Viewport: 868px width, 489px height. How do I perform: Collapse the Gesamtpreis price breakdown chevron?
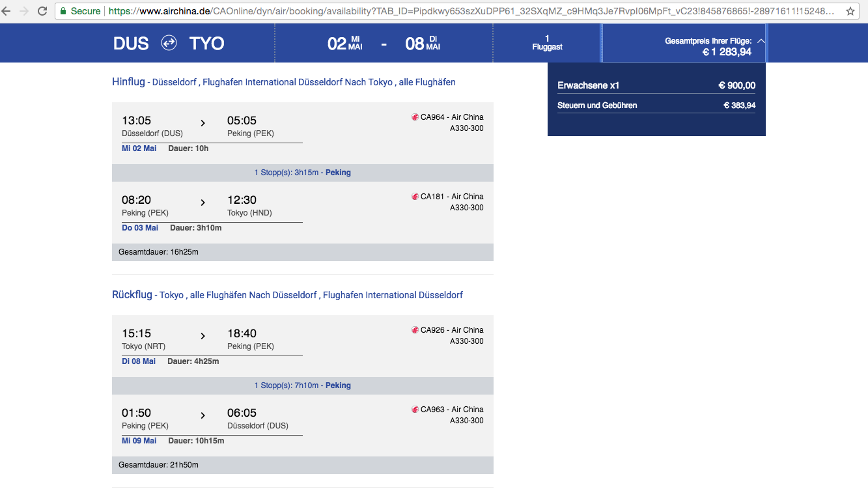tap(761, 40)
